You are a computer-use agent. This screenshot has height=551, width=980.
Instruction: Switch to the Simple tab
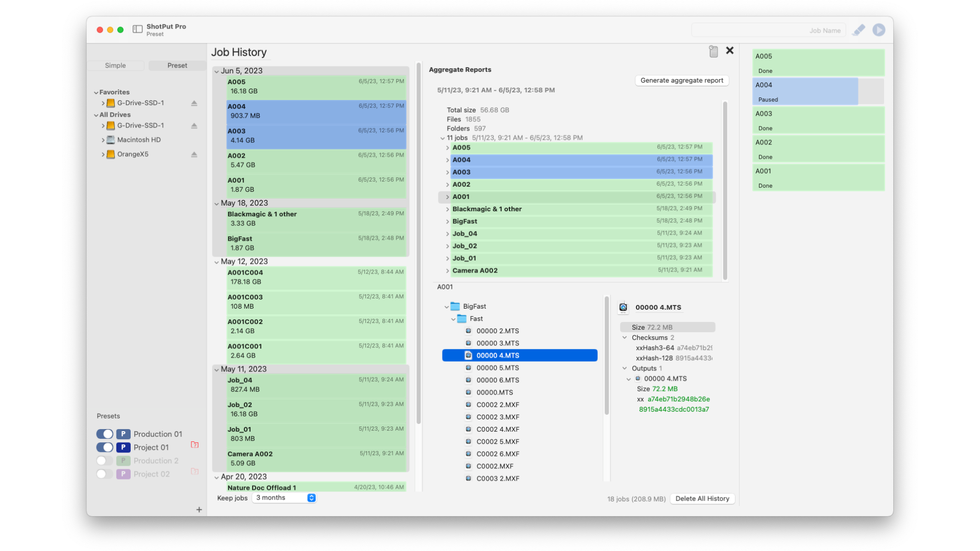[115, 65]
